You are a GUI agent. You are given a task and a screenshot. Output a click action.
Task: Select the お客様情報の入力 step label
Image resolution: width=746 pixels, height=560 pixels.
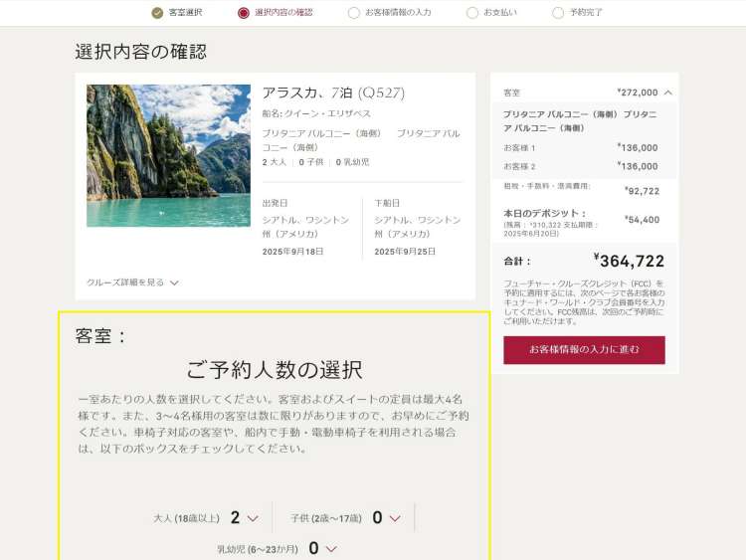click(x=398, y=13)
